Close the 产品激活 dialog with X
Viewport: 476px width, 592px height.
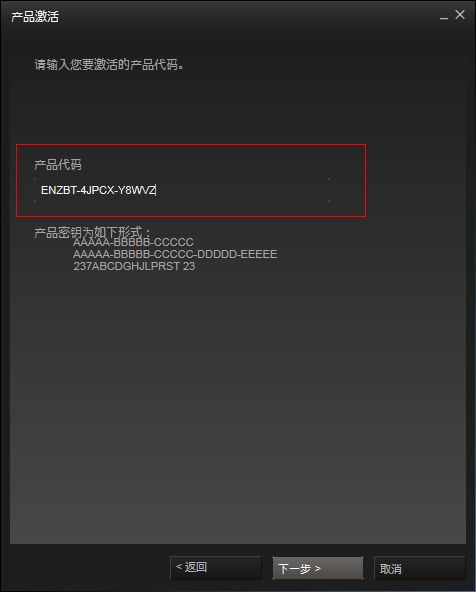tap(460, 15)
